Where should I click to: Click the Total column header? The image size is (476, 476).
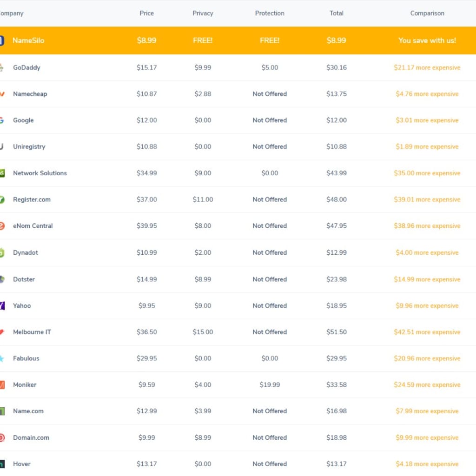coord(337,13)
